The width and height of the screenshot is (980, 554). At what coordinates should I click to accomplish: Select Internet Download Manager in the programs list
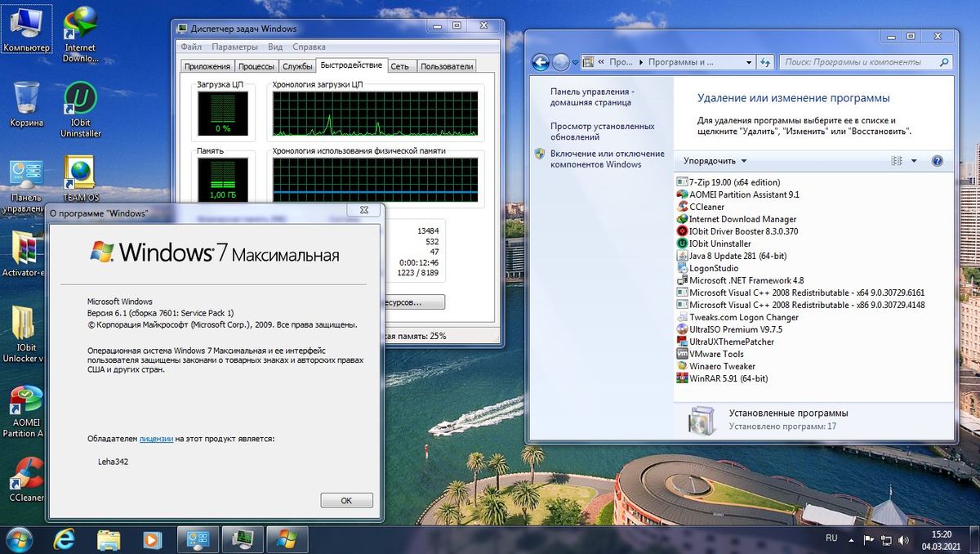[737, 219]
